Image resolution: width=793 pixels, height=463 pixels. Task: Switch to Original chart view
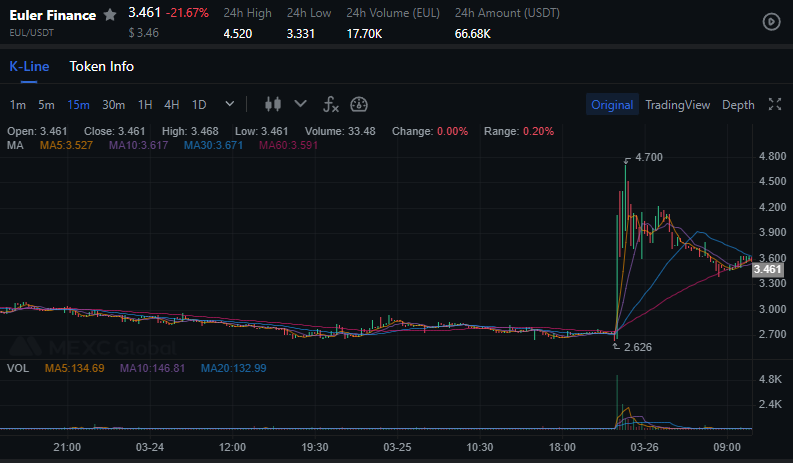click(612, 105)
